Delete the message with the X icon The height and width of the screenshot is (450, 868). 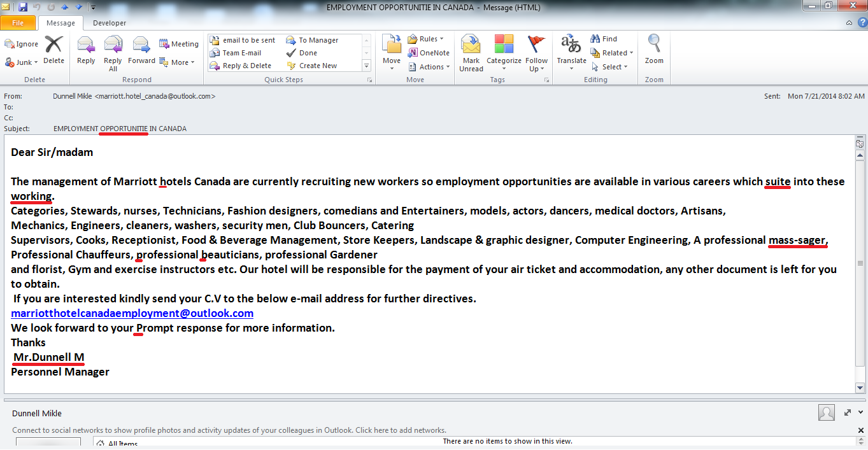(x=53, y=51)
